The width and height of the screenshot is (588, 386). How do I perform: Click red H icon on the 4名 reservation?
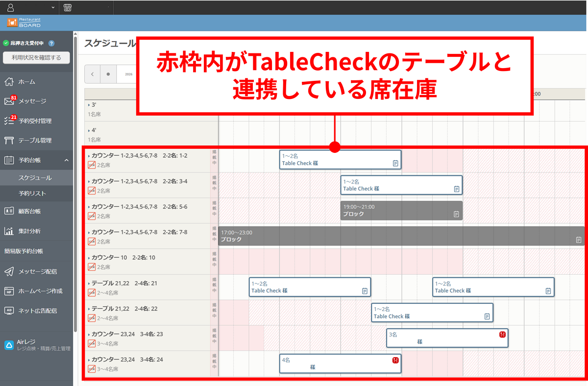(x=395, y=360)
